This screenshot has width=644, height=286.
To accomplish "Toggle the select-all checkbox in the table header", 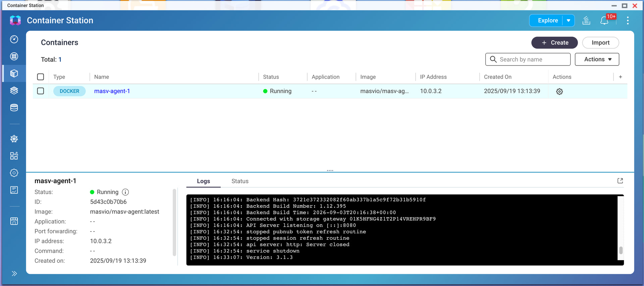I will click(41, 77).
